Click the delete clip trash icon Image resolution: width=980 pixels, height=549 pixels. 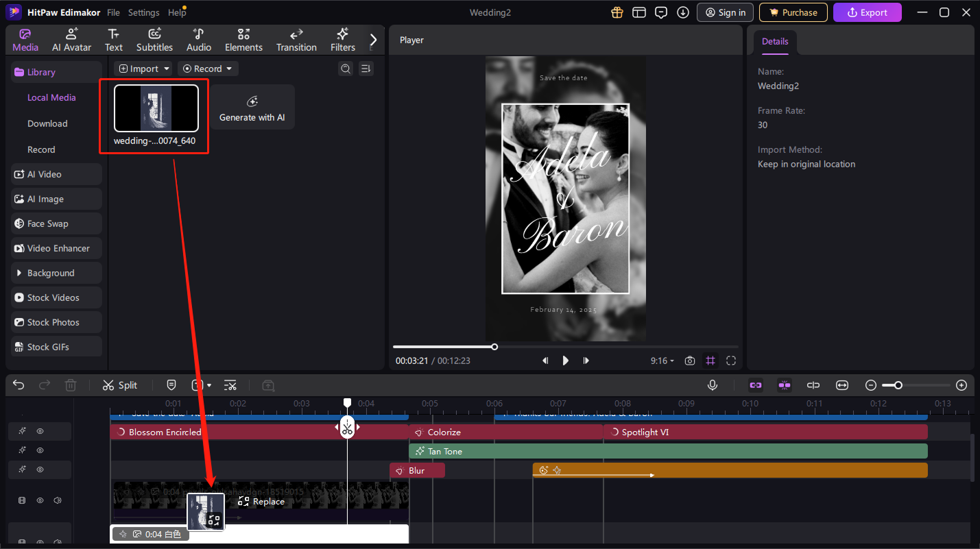[x=71, y=385]
